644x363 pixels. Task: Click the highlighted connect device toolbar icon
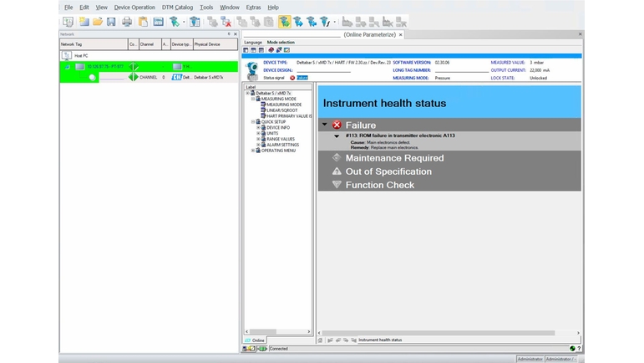[x=284, y=22]
